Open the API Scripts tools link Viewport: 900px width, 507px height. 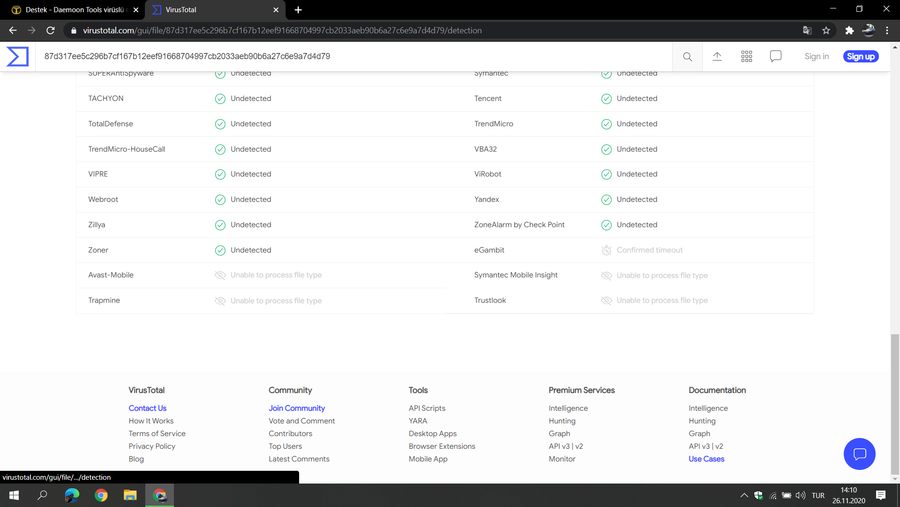pyautogui.click(x=427, y=408)
